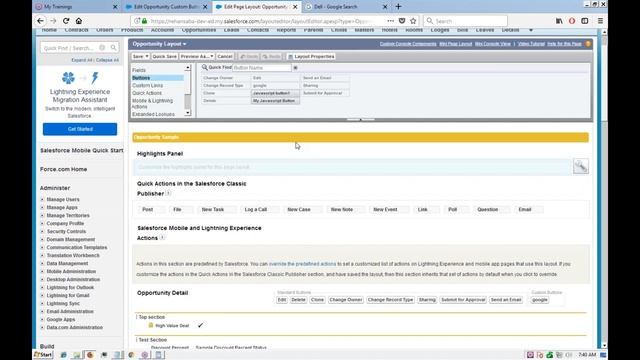The width and height of the screenshot is (640, 360).
Task: Click the Pocket icon in address bar
Action: [402, 21]
